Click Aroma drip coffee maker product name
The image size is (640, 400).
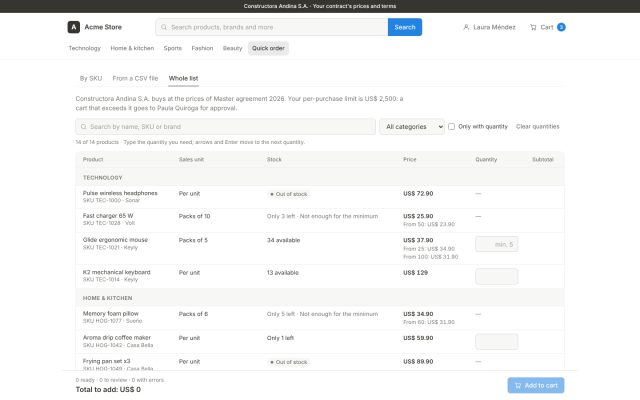pyautogui.click(x=117, y=338)
